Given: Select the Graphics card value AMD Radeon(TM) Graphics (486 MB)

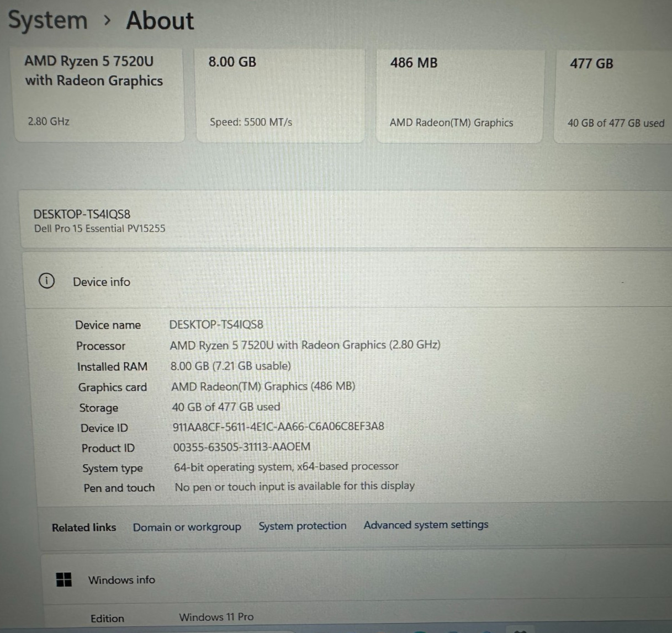Looking at the screenshot, I should (x=263, y=386).
